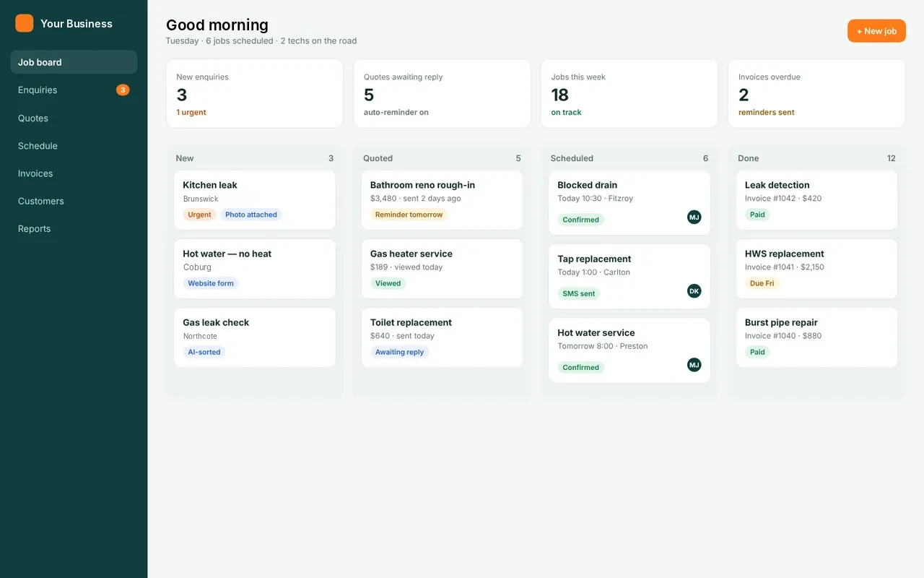Click the Awaiting reply tag
Viewport: 924px width, 578px height.
pyautogui.click(x=399, y=352)
